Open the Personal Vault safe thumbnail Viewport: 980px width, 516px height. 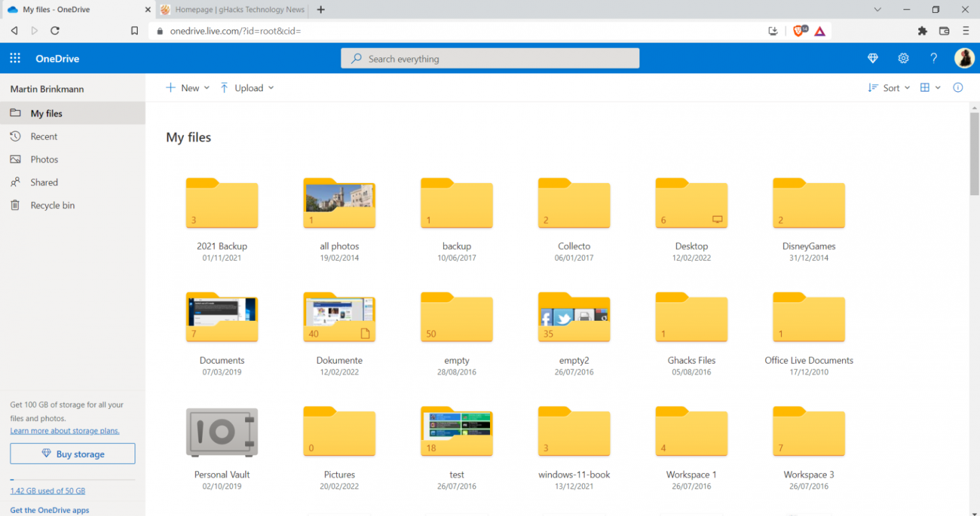tap(221, 432)
